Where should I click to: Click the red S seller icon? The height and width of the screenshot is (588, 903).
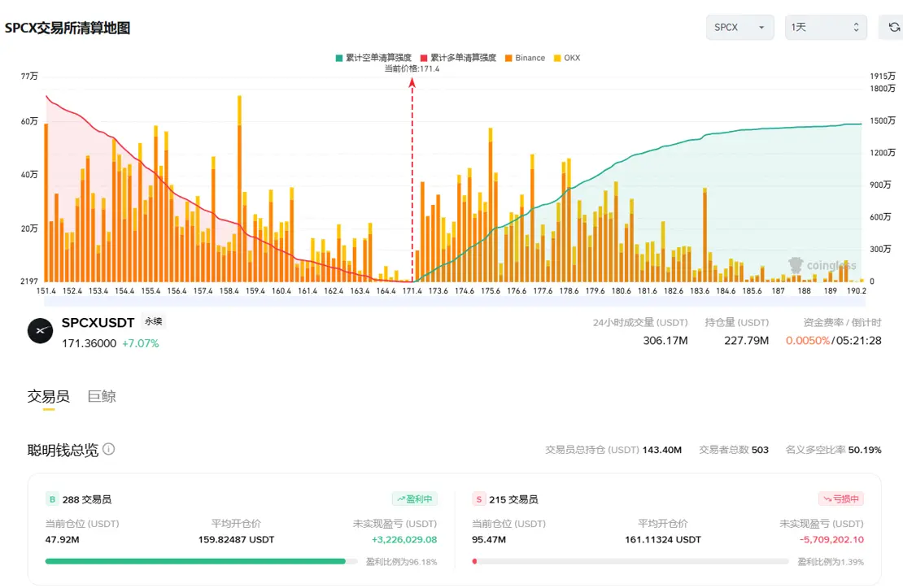(478, 499)
